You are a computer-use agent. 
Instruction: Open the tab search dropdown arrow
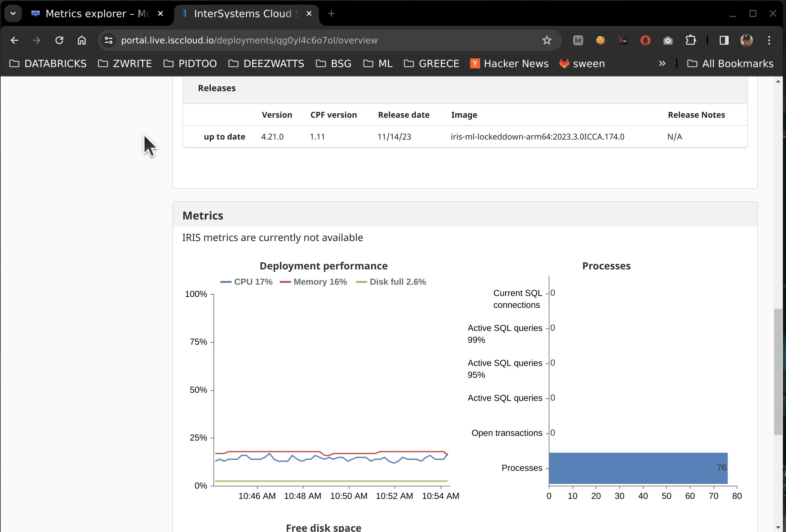(x=13, y=13)
